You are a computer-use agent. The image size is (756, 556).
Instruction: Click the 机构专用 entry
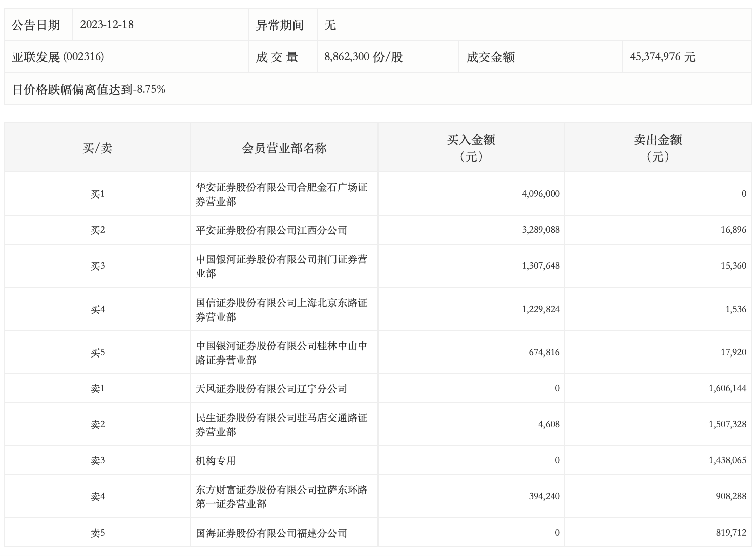point(216,461)
